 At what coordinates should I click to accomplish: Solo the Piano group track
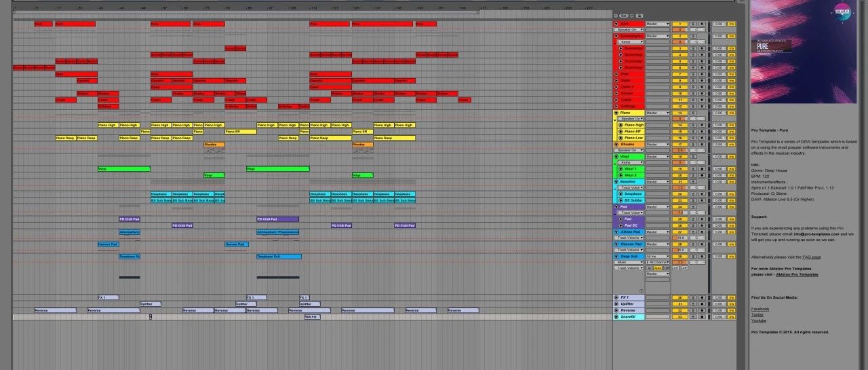tap(693, 113)
